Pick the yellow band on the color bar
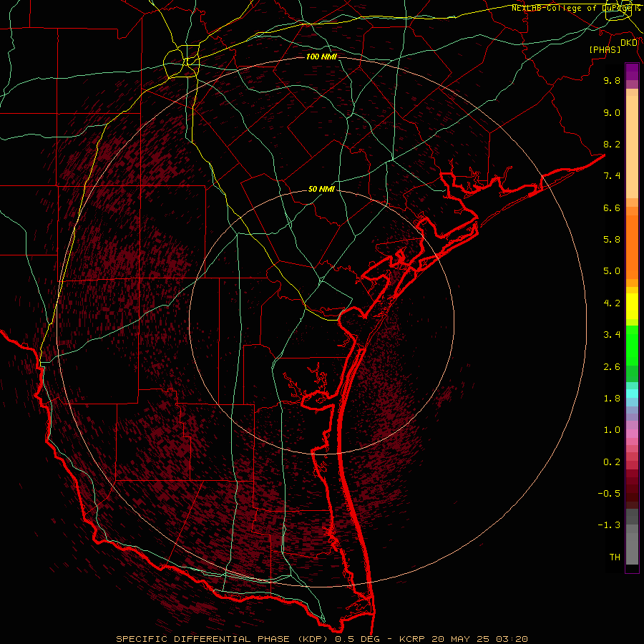This screenshot has width=644, height=644. [x=632, y=306]
